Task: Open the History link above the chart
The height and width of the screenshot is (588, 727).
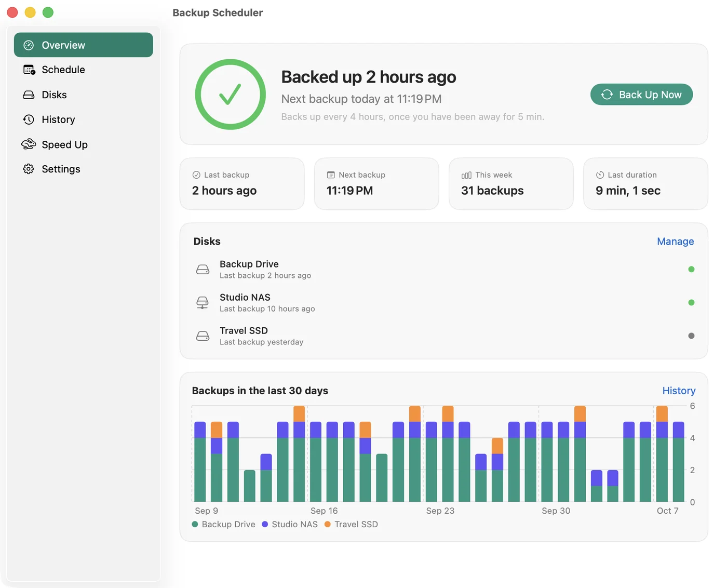Action: 679,391
